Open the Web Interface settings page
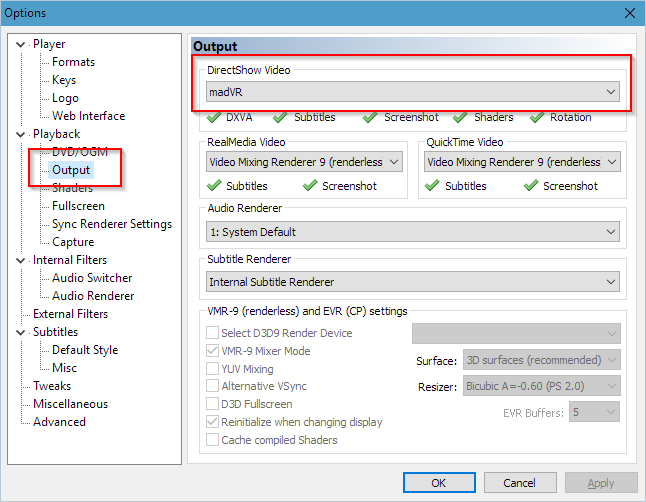 [x=88, y=116]
